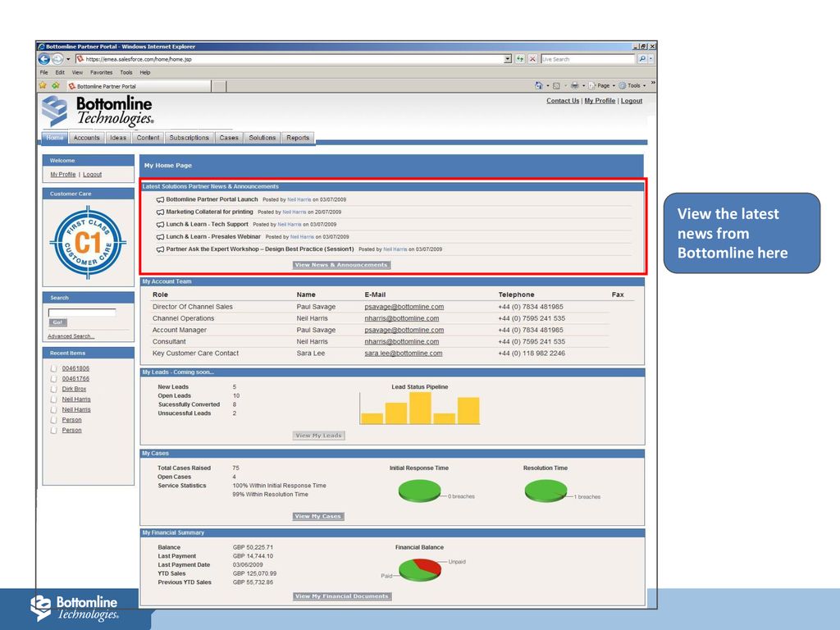Click the Initial Response Time pie chart
840x630 pixels.
pos(419,491)
